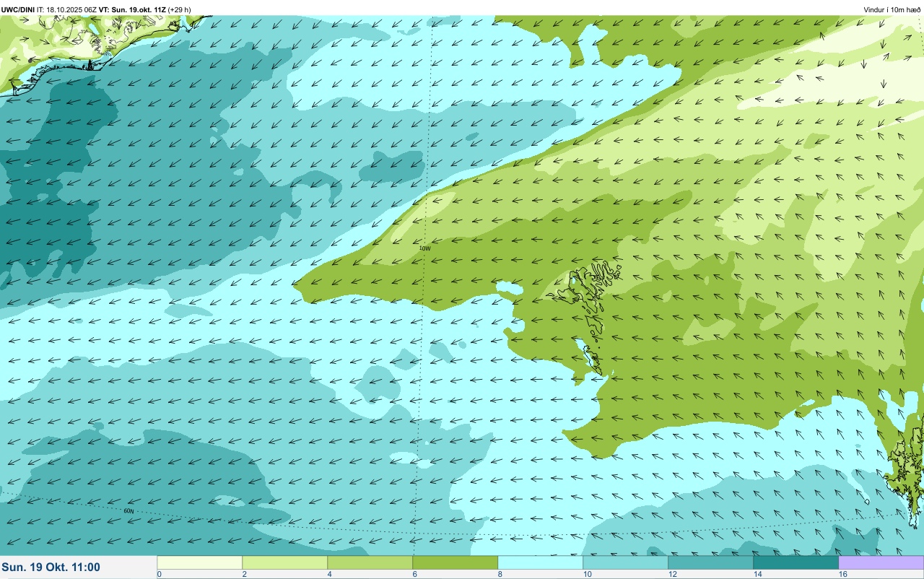
Task: Click the dark teal 14–16 legend swatch
Action: coord(796,562)
